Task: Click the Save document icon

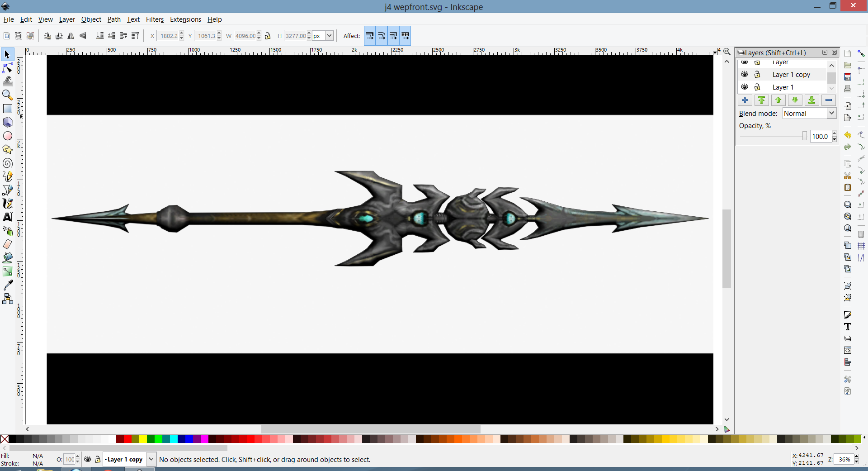Action: 848,77
